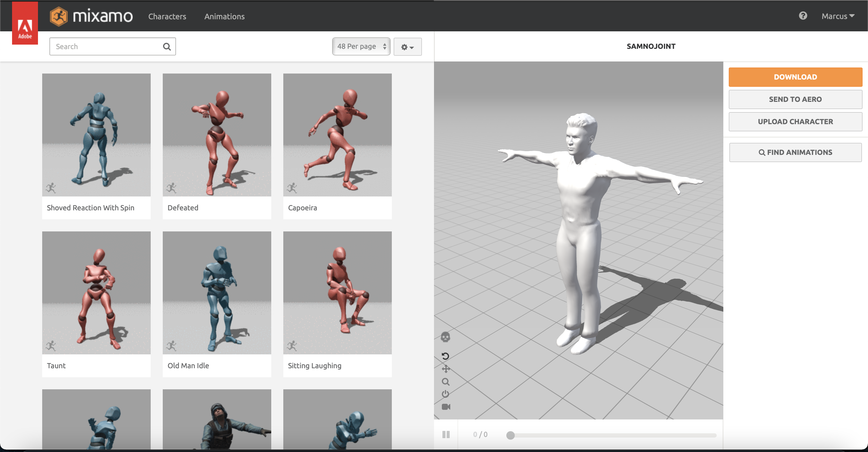Screen dimensions: 868x452
Task: Open the gear settings dropdown
Action: pos(407,47)
